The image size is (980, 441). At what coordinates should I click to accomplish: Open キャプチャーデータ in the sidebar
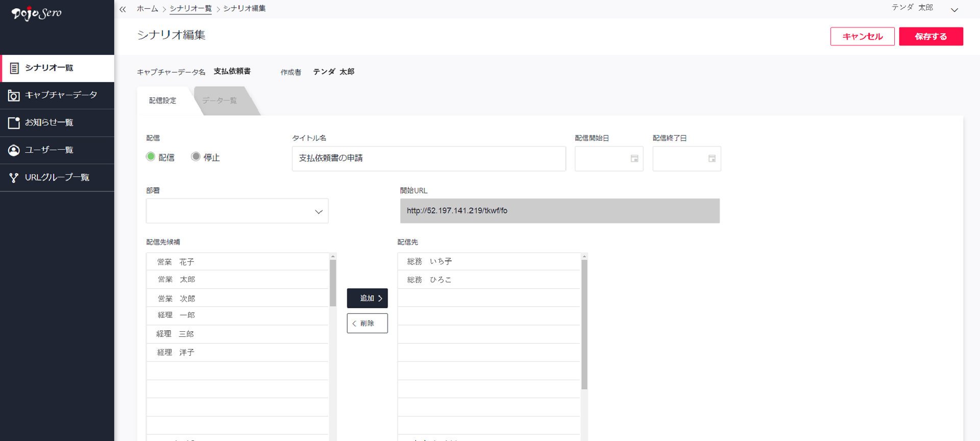57,95
